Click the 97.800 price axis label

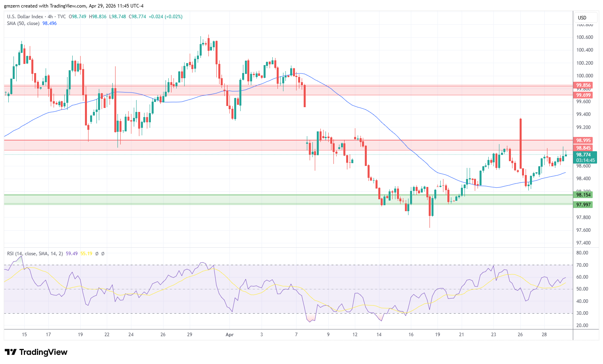coord(584,218)
